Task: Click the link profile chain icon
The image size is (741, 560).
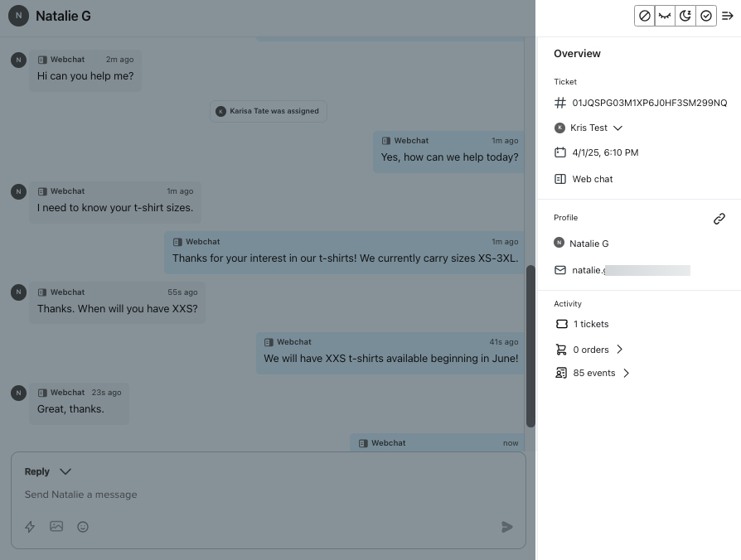Action: point(719,219)
